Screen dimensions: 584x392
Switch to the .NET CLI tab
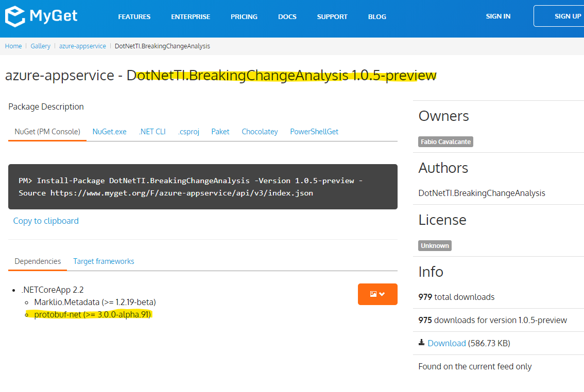coord(152,132)
